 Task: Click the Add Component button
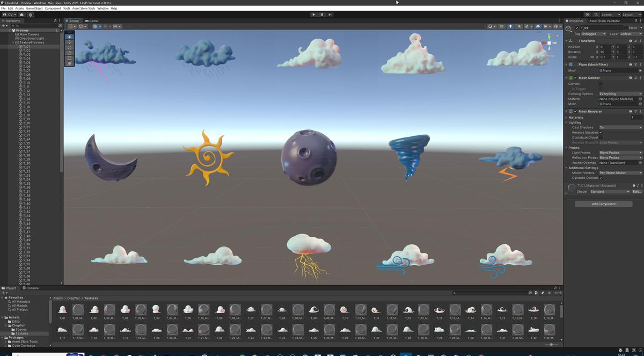click(603, 204)
